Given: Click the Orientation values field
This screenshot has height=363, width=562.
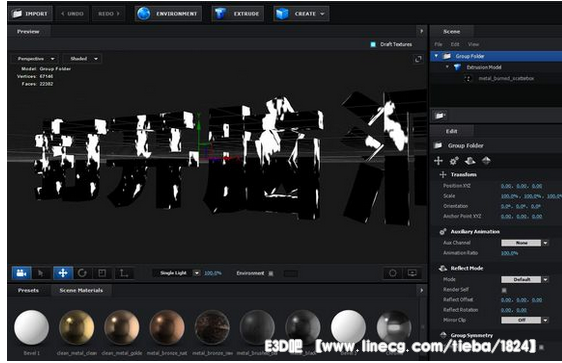Looking at the screenshot, I should (x=520, y=206).
